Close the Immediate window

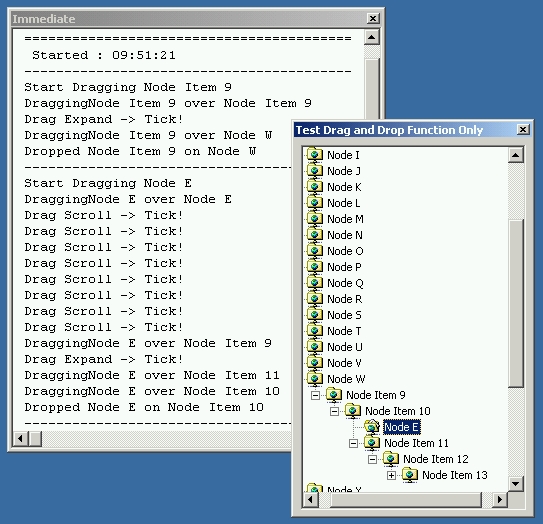(x=373, y=18)
